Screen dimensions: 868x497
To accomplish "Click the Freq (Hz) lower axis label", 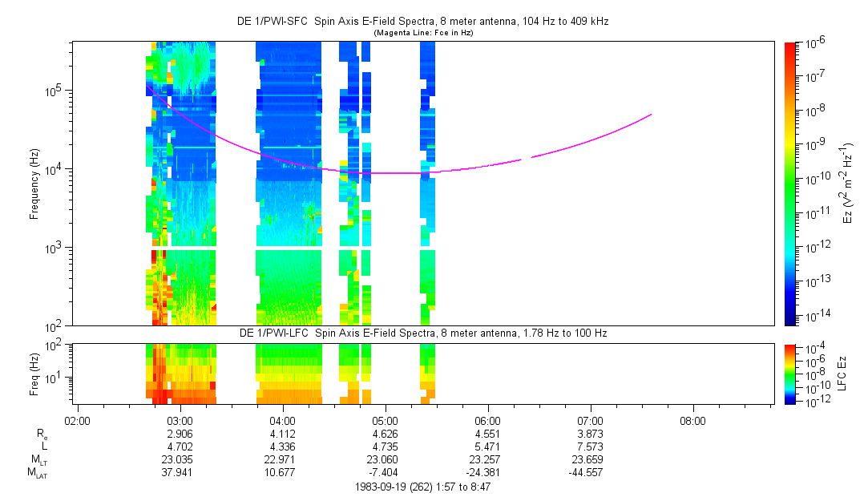I will [x=34, y=374].
